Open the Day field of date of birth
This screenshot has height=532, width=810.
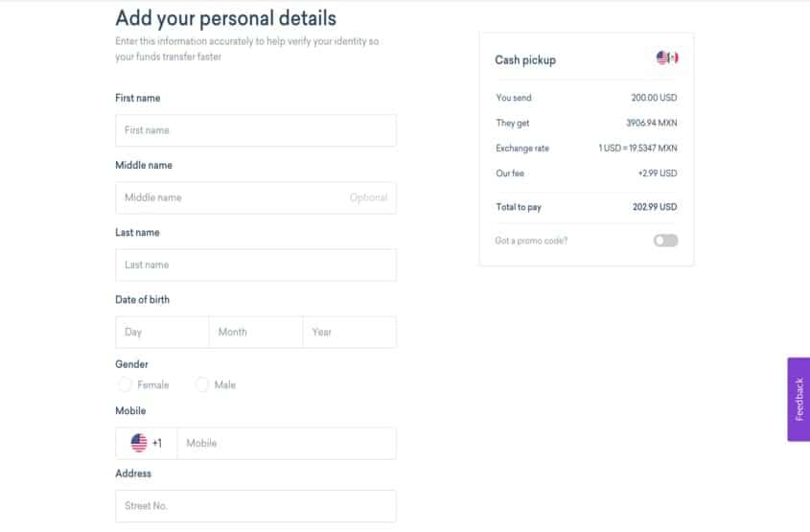coord(162,332)
